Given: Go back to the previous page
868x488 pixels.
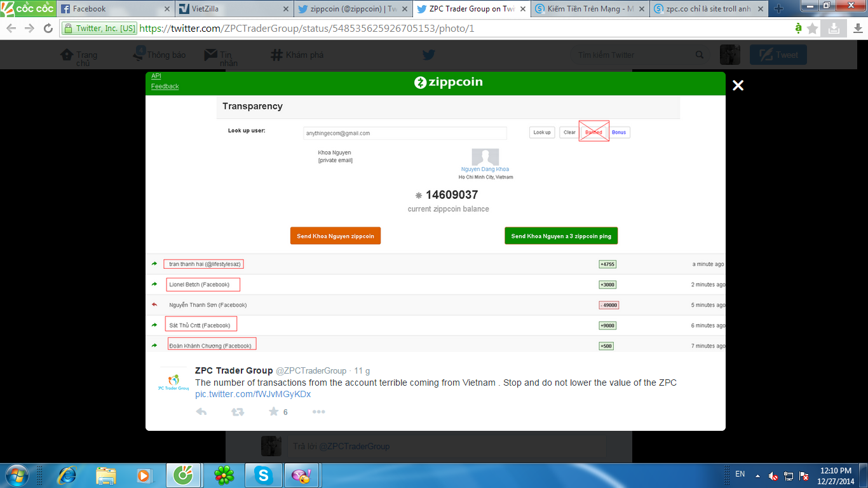Looking at the screenshot, I should tap(11, 29).
